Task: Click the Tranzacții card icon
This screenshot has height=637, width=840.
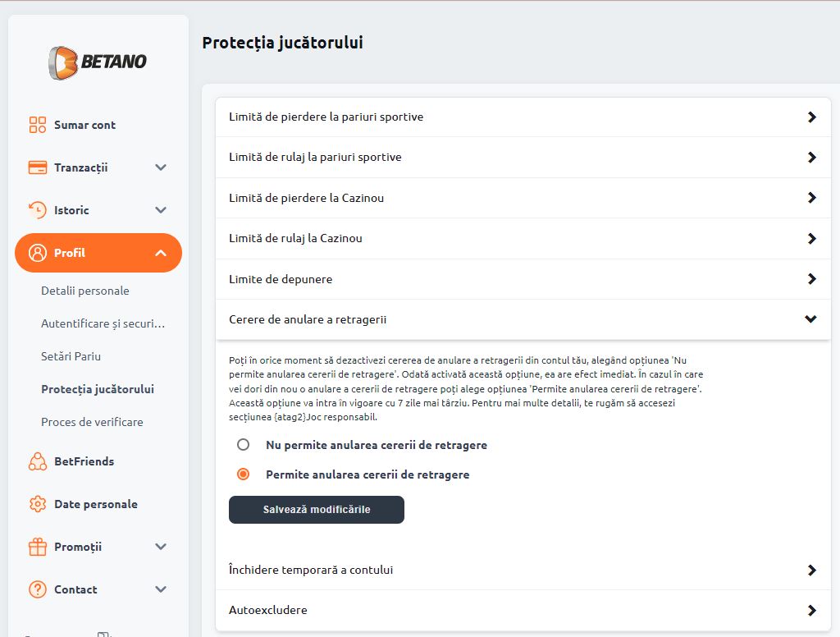Action: point(38,167)
